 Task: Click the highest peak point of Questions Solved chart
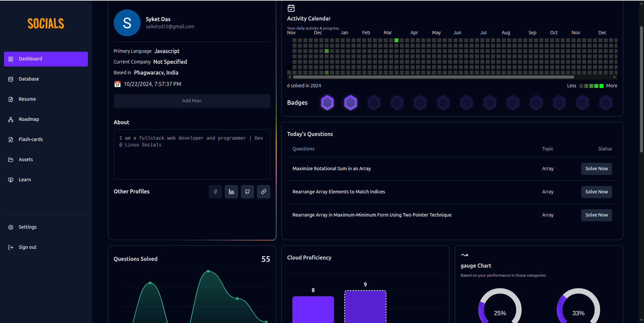point(208,271)
